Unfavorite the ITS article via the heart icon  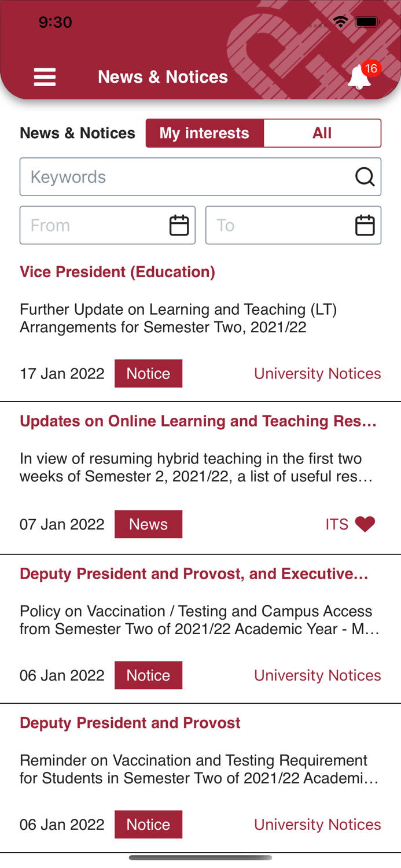366,523
